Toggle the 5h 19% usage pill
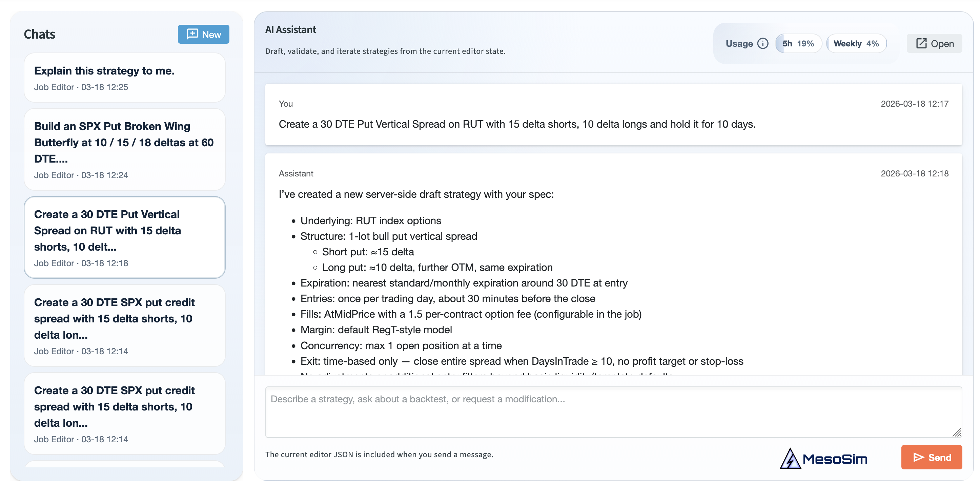 pyautogui.click(x=798, y=43)
